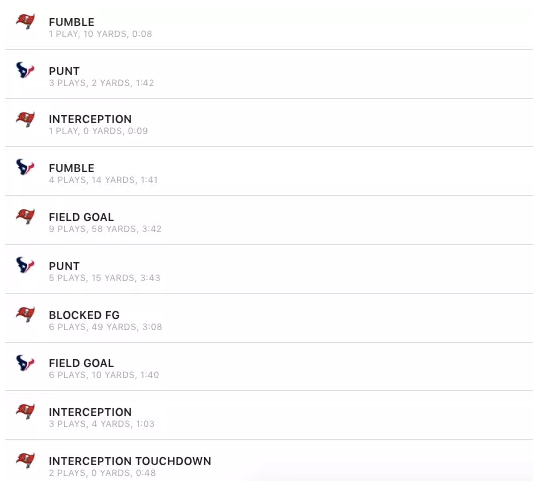Open the INTERCEPTION TOUCHDOWN drive heading
Screen dimensions: 548x481
click(130, 461)
